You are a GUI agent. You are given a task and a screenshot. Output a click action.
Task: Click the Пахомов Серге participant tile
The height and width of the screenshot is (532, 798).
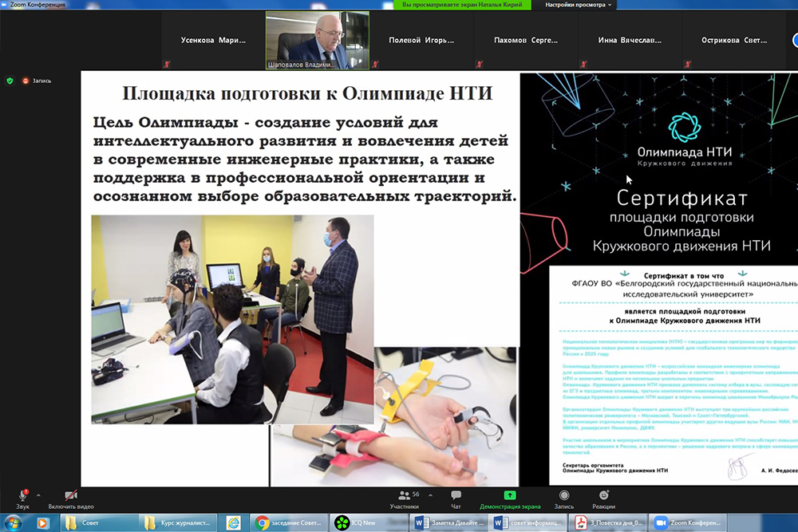(525, 40)
